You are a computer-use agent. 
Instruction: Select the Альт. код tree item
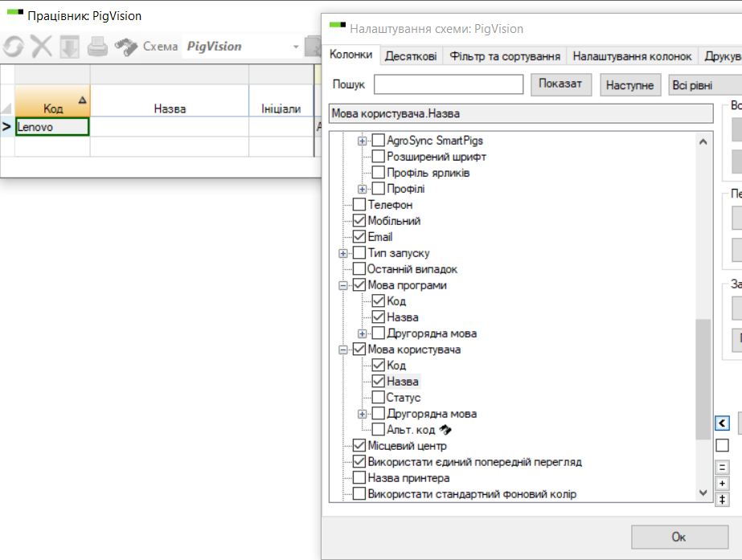click(x=411, y=430)
